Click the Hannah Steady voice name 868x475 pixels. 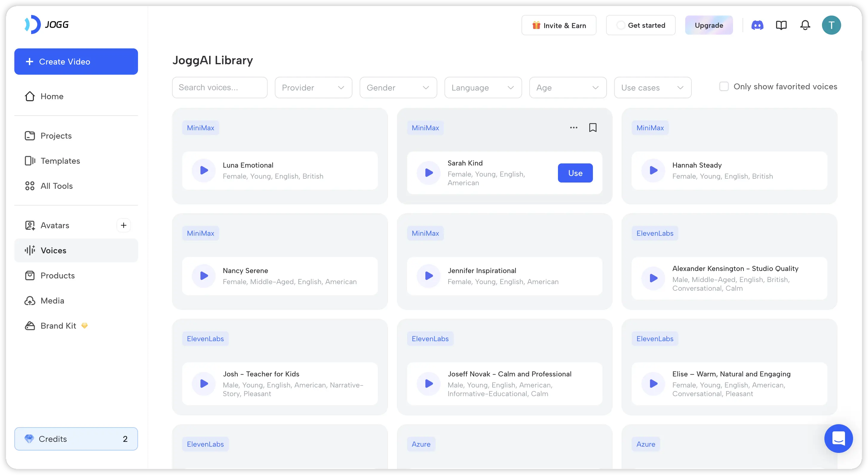tap(697, 165)
